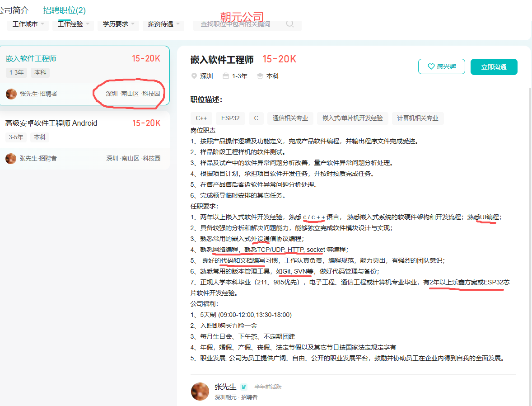Select the 招聘职位(2) tab
The image size is (532, 406).
point(64,10)
